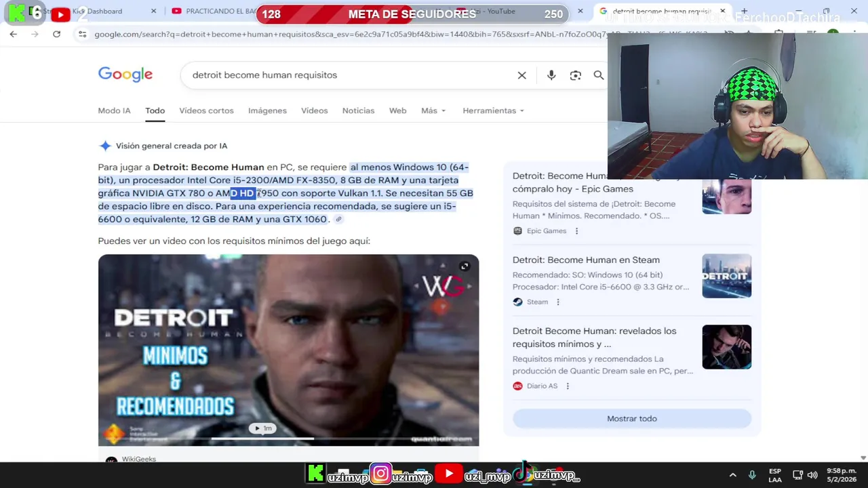This screenshot has height=488, width=868.
Task: Switch to the PRACTICANDO EL BAC browser tab
Action: [213, 12]
